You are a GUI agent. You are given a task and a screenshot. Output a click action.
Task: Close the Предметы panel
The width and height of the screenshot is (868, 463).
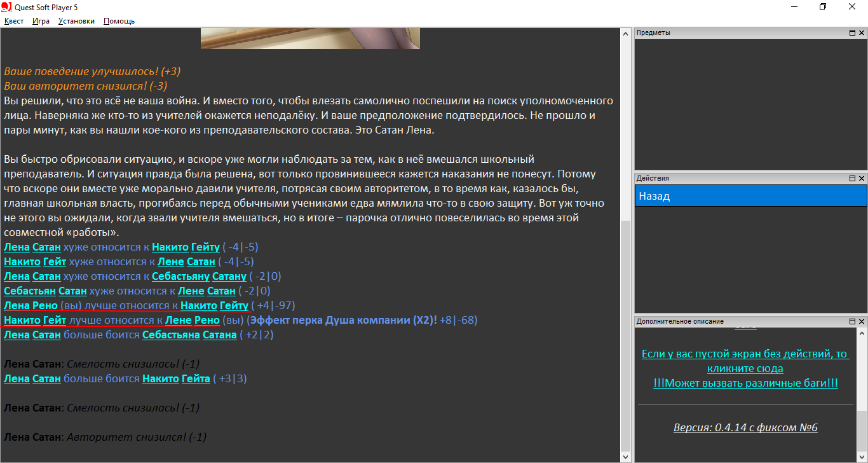click(x=862, y=33)
